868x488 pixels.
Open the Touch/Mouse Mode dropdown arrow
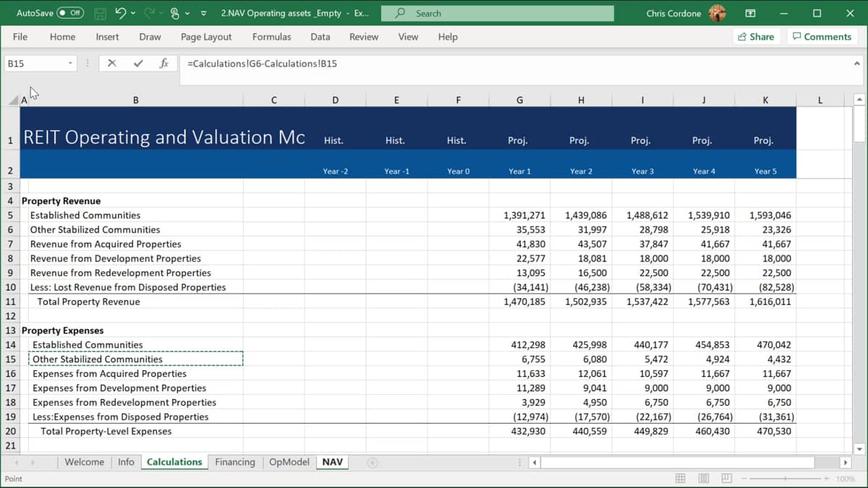(188, 14)
